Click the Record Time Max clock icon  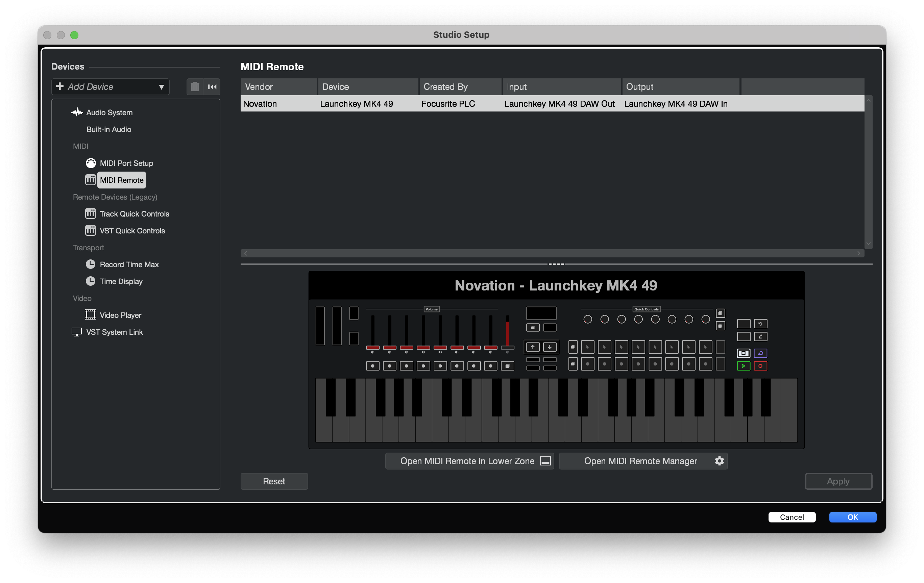click(x=91, y=264)
